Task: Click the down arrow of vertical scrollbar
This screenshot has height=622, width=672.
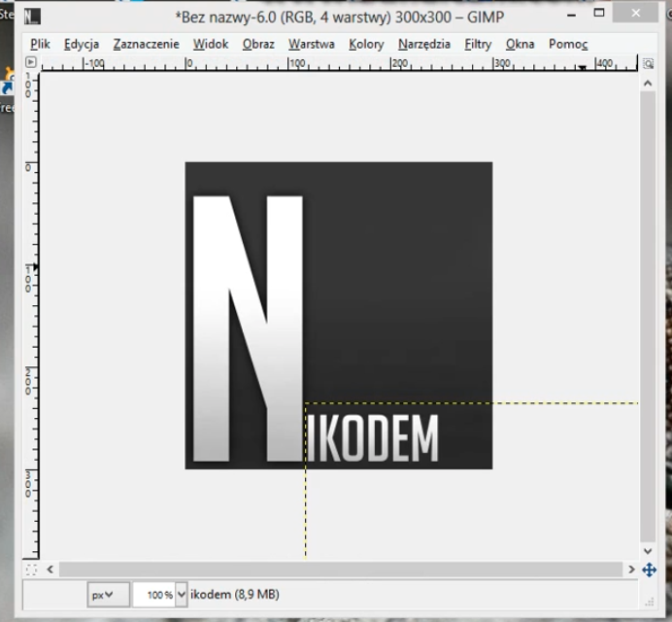Action: click(x=648, y=551)
